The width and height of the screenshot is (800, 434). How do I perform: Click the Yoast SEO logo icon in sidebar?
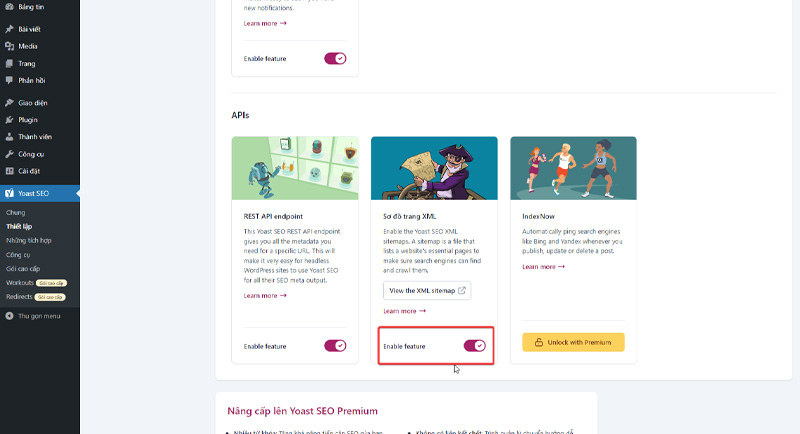9,193
